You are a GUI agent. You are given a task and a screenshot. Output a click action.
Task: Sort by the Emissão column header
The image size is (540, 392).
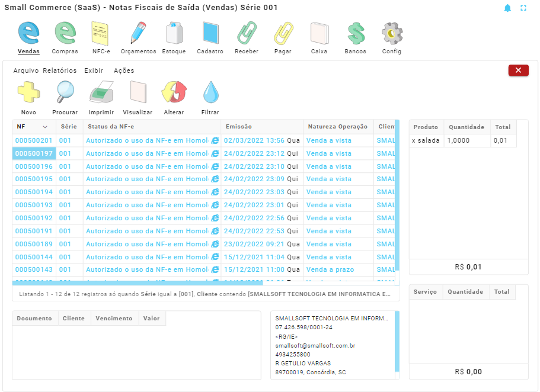pyautogui.click(x=239, y=127)
